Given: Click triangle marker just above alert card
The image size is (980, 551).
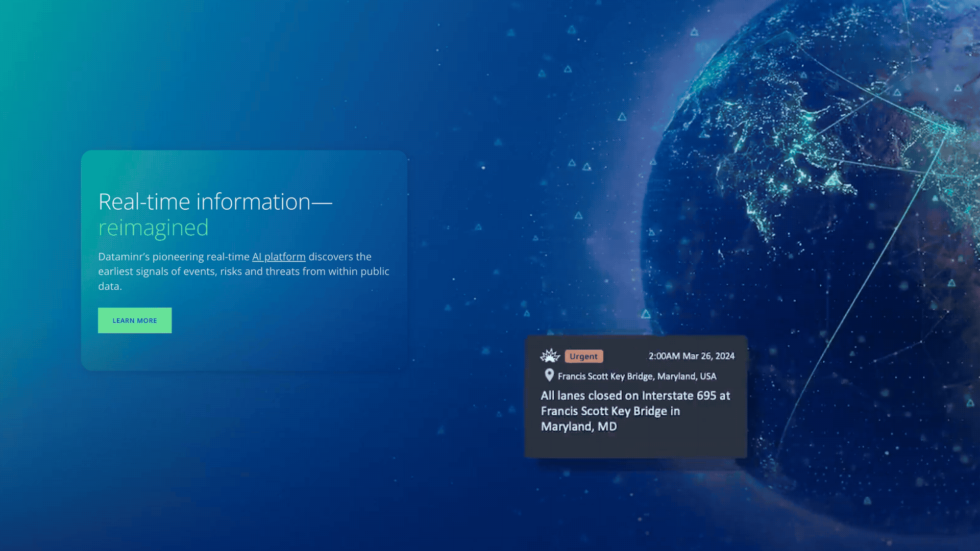Looking at the screenshot, I should [646, 314].
